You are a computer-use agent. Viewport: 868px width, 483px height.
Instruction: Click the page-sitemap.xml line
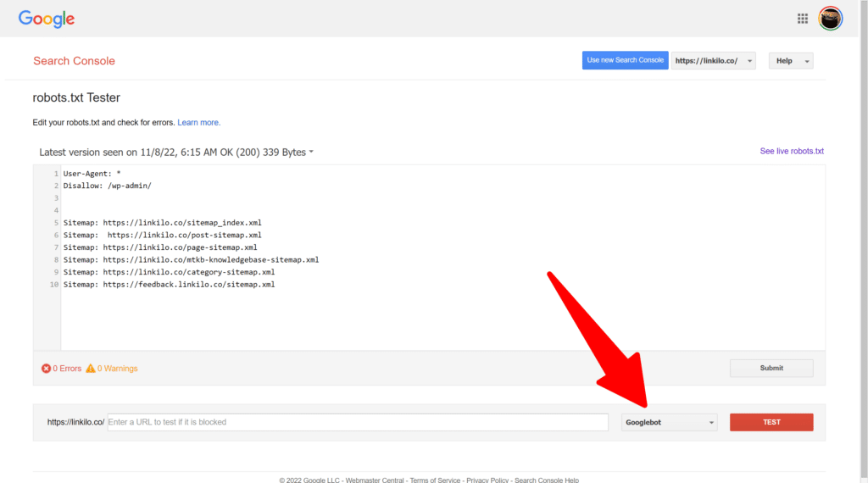[160, 247]
